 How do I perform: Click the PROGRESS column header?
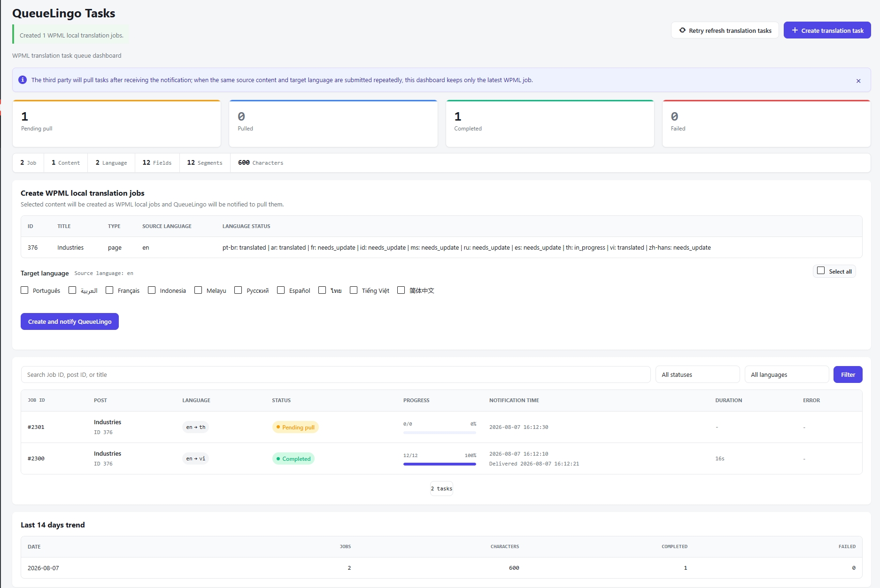(416, 400)
